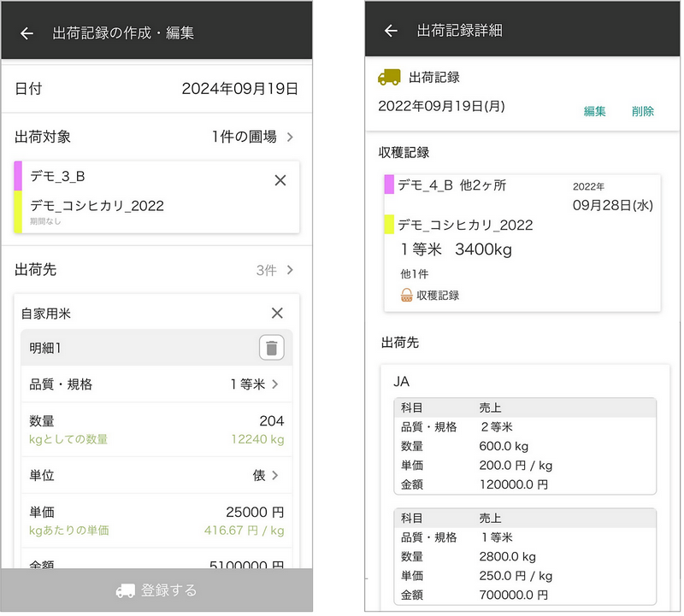The image size is (684, 616).
Task: Expand the 出荷先 3件 chevron
Action: (290, 270)
